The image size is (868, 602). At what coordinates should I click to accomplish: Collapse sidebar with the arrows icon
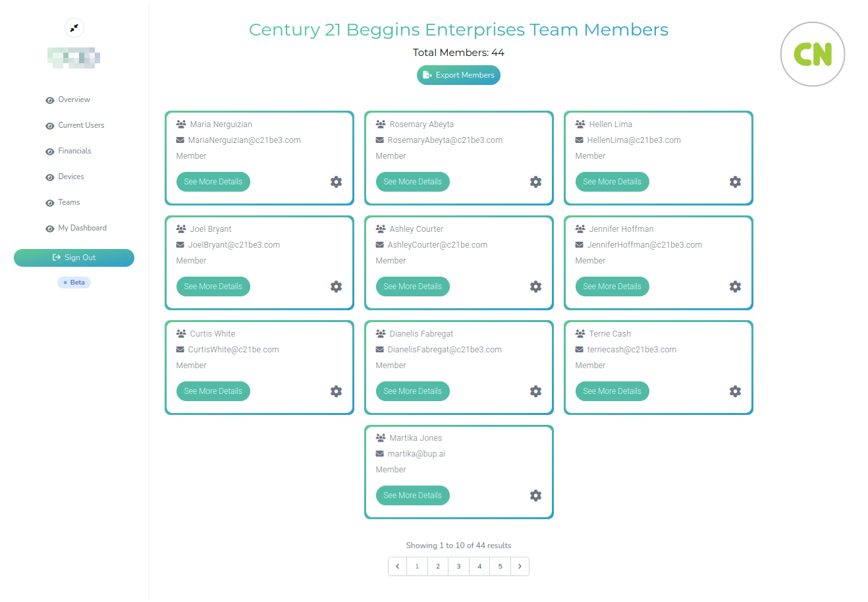[x=74, y=28]
